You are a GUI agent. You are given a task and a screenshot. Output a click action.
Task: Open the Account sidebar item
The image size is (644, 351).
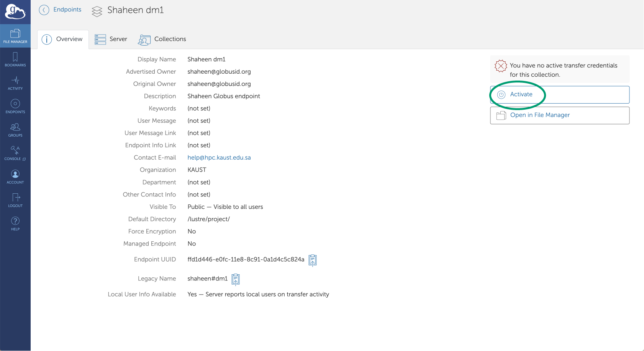15,177
